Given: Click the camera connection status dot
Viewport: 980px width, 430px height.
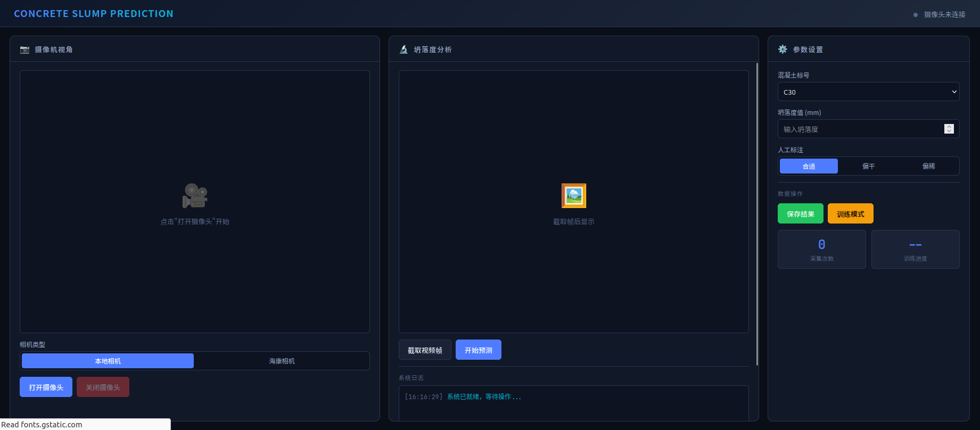Looking at the screenshot, I should (x=916, y=15).
